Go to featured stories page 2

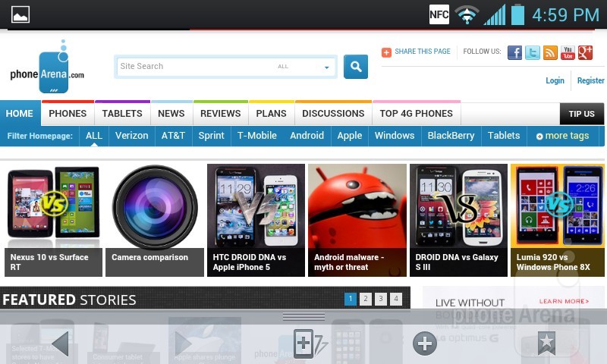pos(366,299)
